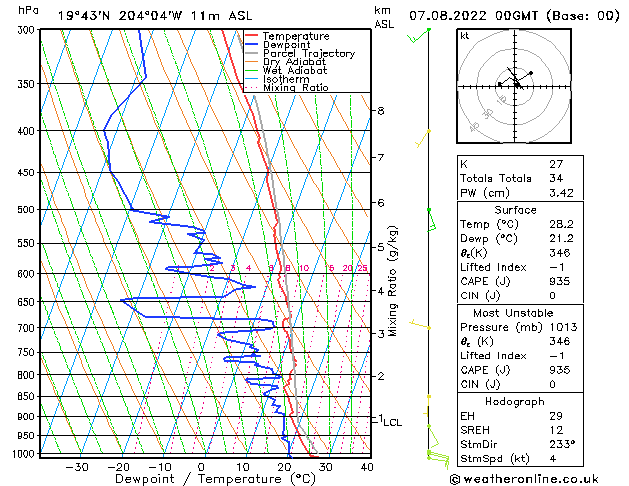Image resolution: width=629 pixels, height=486 pixels.
Task: Click the 8 km altitude label
Action: click(x=381, y=111)
